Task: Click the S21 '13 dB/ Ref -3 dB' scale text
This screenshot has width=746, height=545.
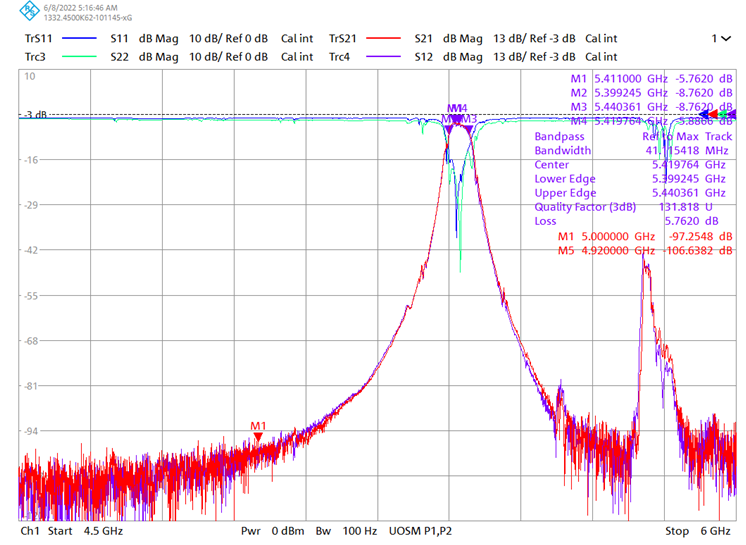Action: pyautogui.click(x=534, y=39)
